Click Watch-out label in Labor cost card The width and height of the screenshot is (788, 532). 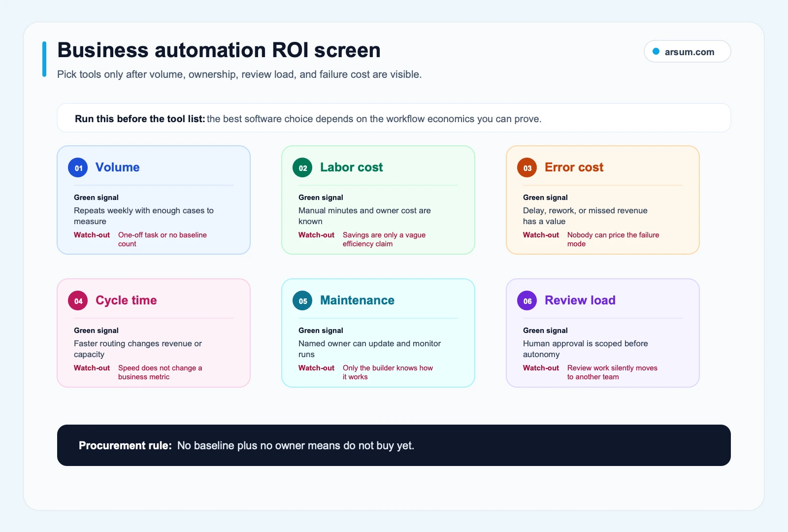(316, 235)
